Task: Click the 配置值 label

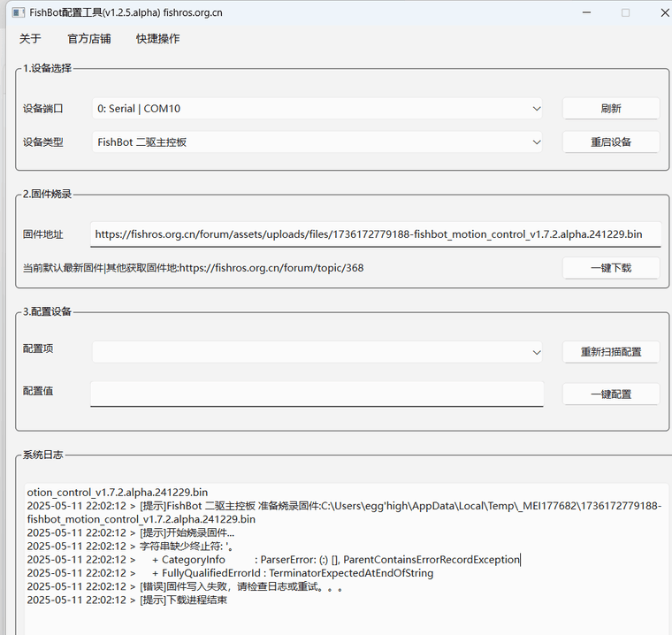Action: coord(38,391)
